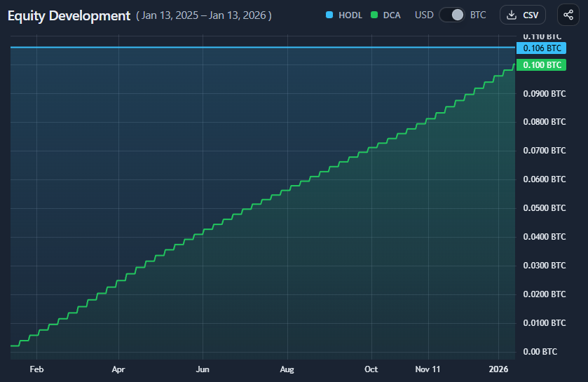Screen dimensions: 588x382
Task: Click the 2026 time axis label
Action: pos(498,369)
